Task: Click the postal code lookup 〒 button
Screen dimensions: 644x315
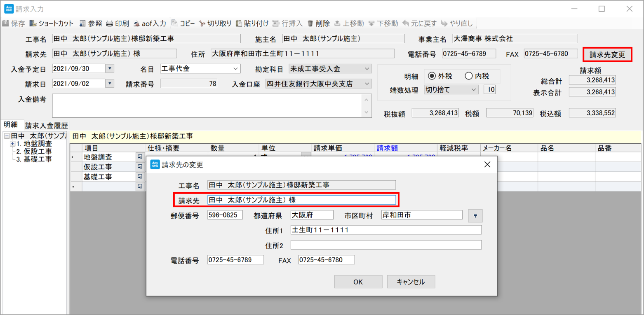Action: pos(475,216)
